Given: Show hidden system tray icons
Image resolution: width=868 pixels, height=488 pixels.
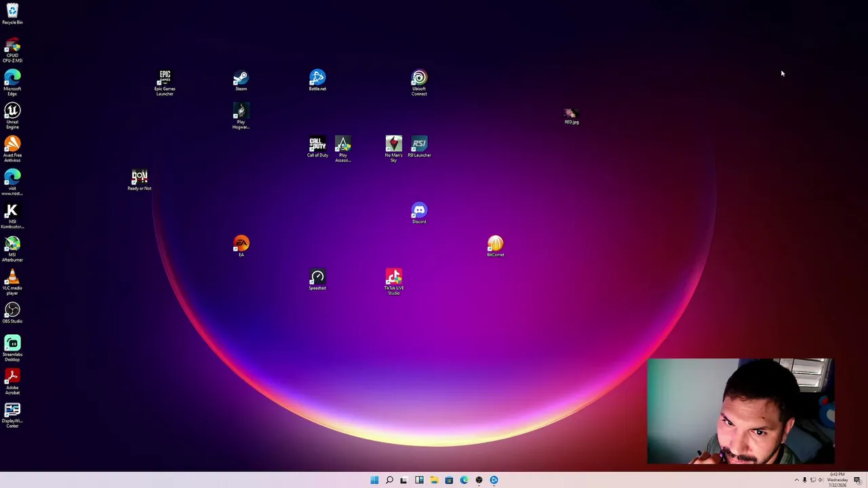Looking at the screenshot, I should [797, 480].
